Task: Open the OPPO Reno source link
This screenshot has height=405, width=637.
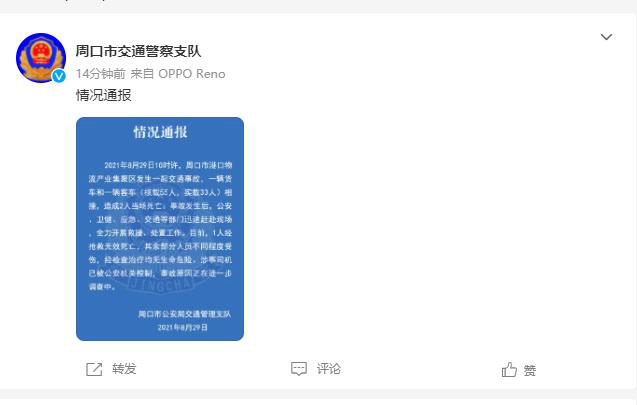Action: coord(192,74)
